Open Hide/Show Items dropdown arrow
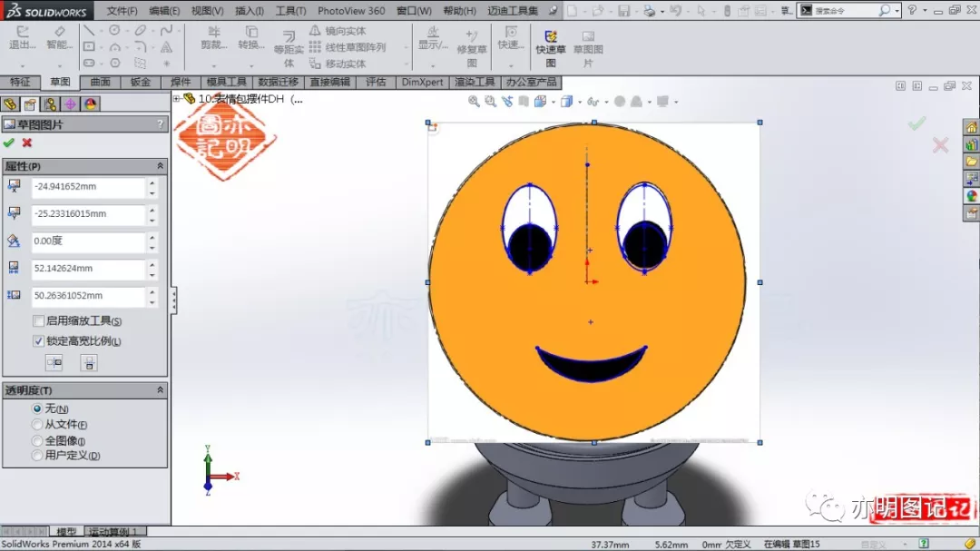 [x=605, y=102]
